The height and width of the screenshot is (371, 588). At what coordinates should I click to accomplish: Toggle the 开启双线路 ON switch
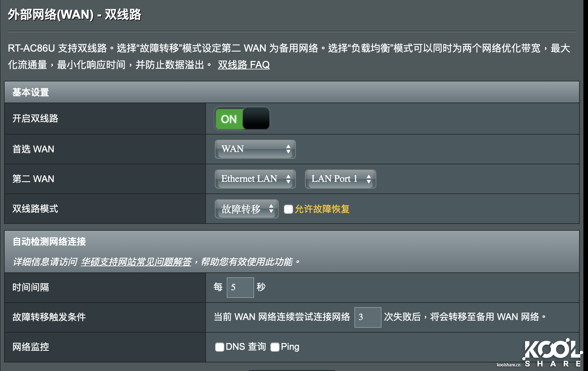242,119
